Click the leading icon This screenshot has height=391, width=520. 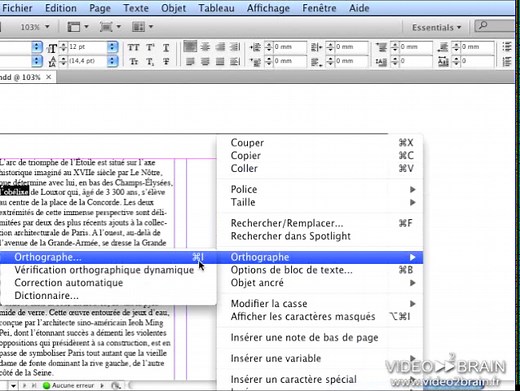[x=52, y=62]
